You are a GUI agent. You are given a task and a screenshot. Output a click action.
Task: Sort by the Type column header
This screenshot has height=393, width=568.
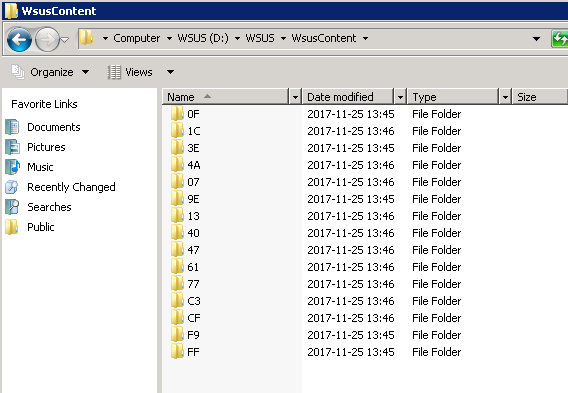click(x=453, y=97)
